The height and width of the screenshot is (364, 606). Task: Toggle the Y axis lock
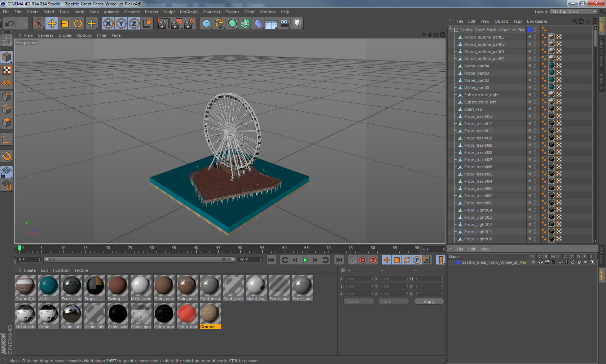point(121,24)
